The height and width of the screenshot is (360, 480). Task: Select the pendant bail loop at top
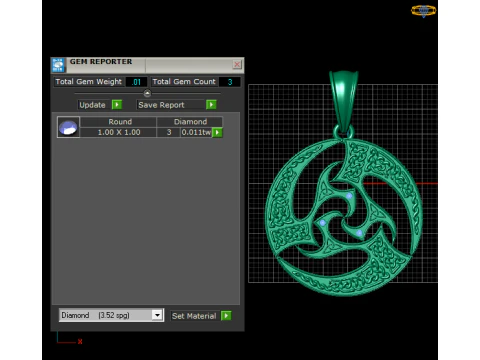[344, 100]
